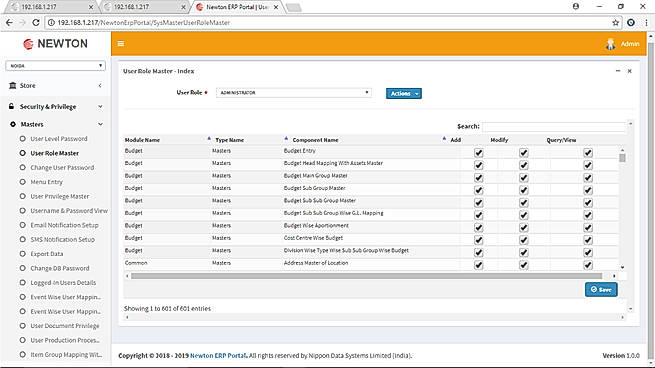Sort by Module Name column arrow
655x368 pixels.
coord(209,138)
